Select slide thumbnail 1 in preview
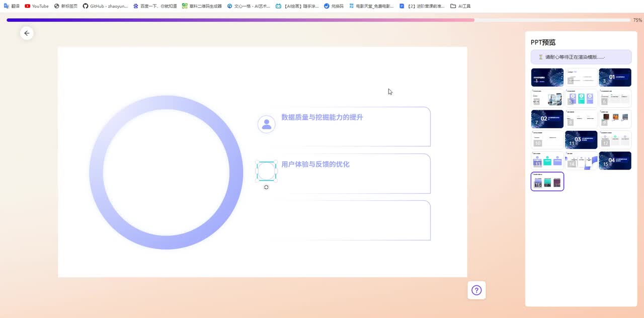Image resolution: width=644 pixels, height=318 pixels. [x=547, y=77]
